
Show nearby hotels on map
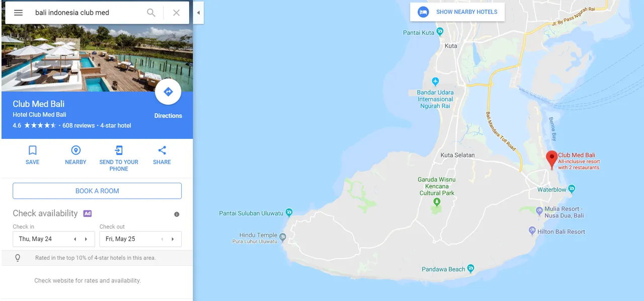(457, 12)
